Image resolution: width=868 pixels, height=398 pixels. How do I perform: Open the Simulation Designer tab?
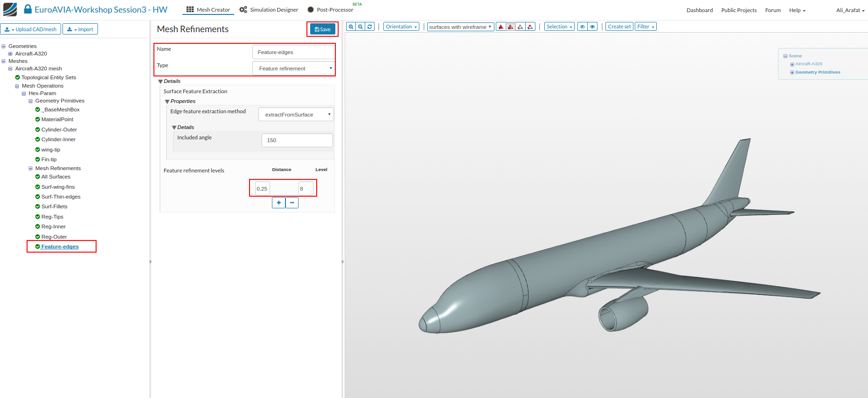[x=269, y=10]
